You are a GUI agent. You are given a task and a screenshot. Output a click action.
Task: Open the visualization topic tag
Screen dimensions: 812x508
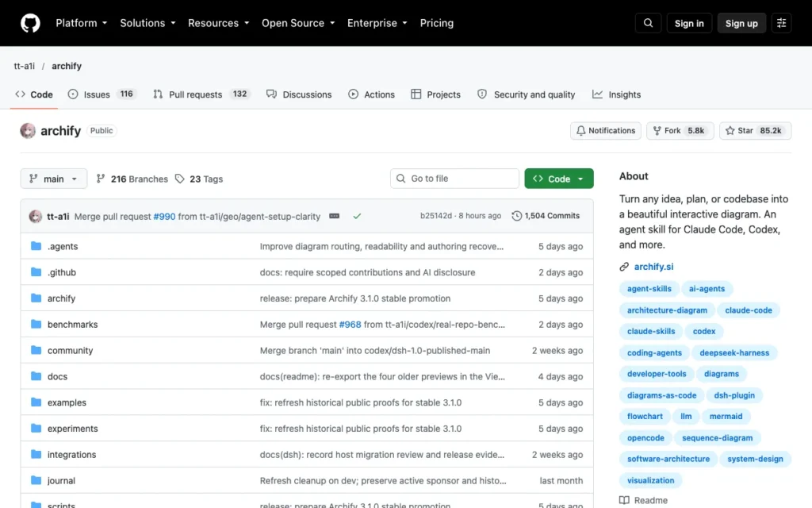650,480
